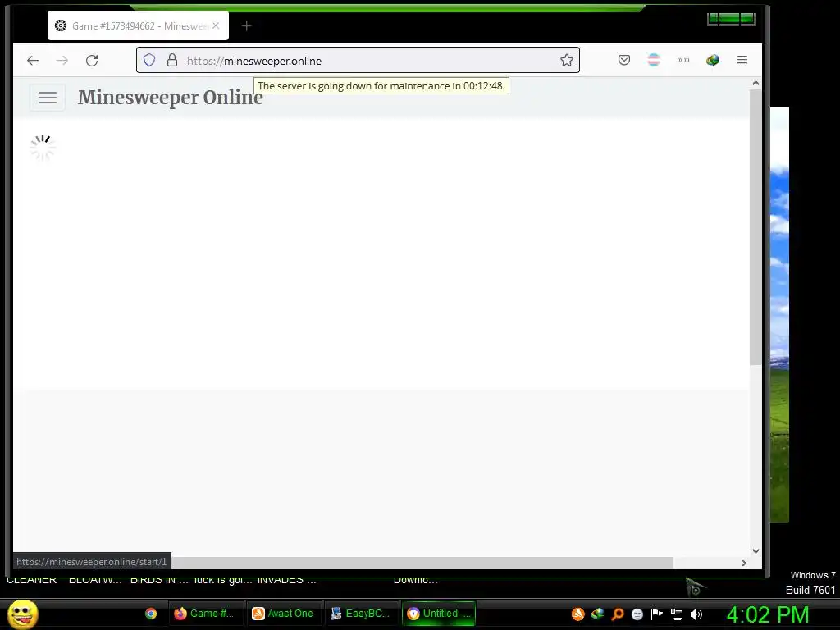The width and height of the screenshot is (840, 630).
Task: Click the horizontal scrollbar right arrow
Action: [x=743, y=563]
